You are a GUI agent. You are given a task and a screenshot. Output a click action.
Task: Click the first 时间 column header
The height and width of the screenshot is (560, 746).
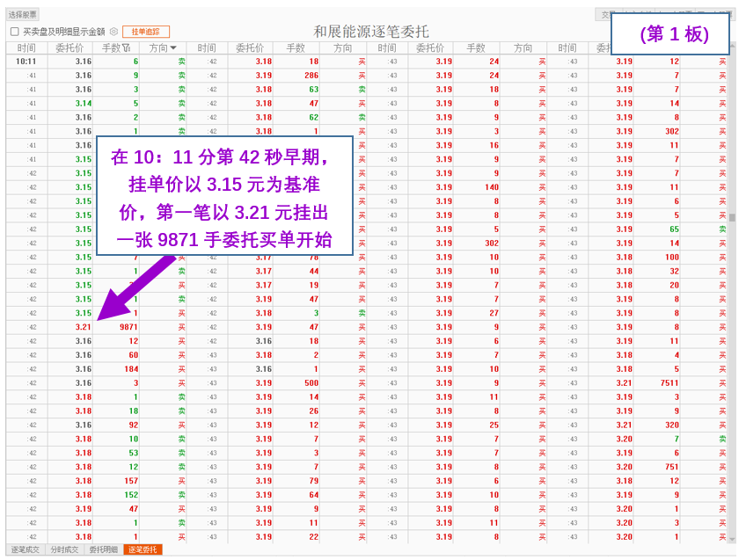coord(26,48)
